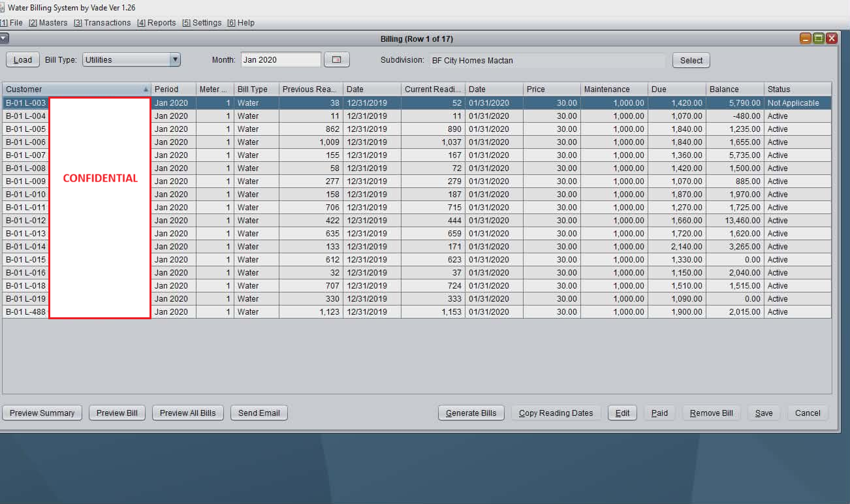Click the Generate Bills button
Image resolution: width=850 pixels, height=504 pixels.
(471, 413)
